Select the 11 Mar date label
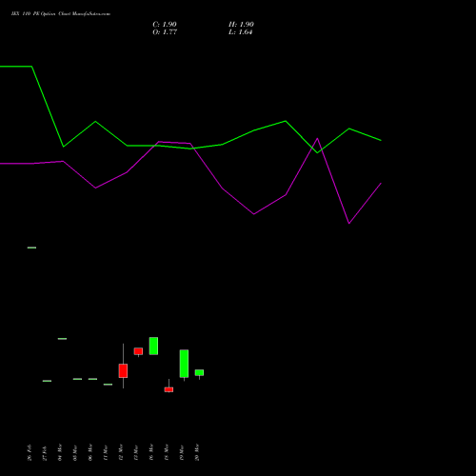The image size is (476, 476). click(106, 452)
